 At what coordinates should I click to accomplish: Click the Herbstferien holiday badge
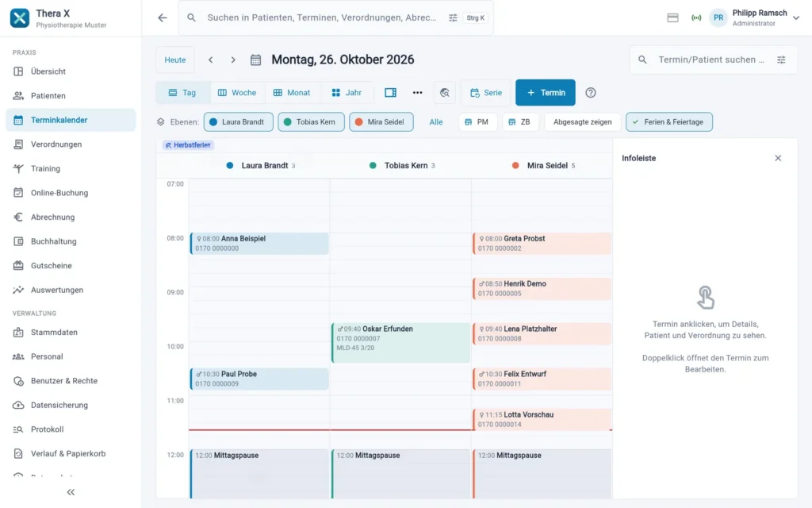click(188, 145)
